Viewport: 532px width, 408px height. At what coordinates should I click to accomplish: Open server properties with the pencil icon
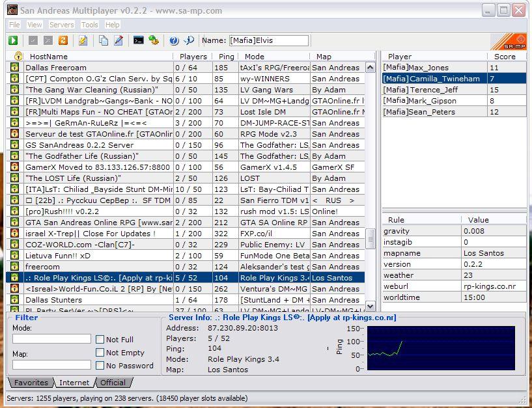pyautogui.click(x=119, y=40)
